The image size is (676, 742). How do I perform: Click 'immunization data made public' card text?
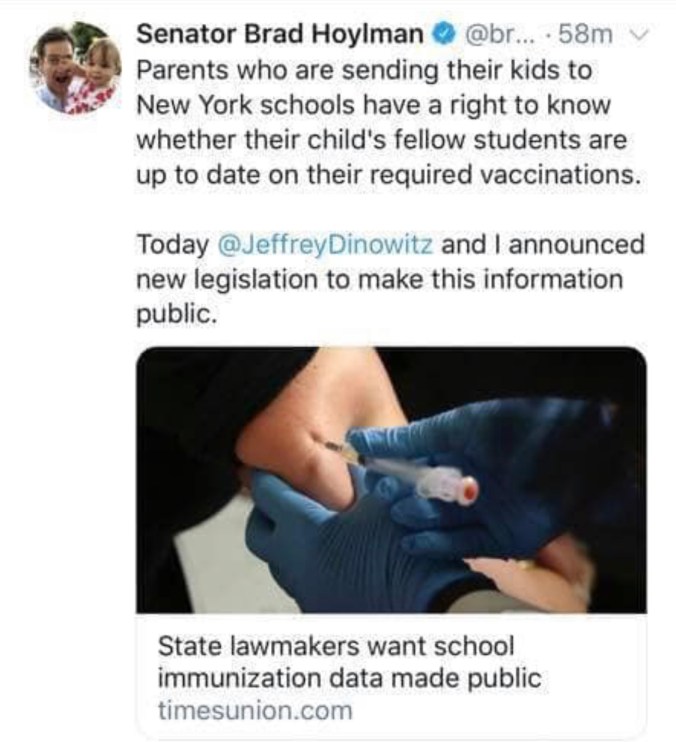click(x=349, y=679)
